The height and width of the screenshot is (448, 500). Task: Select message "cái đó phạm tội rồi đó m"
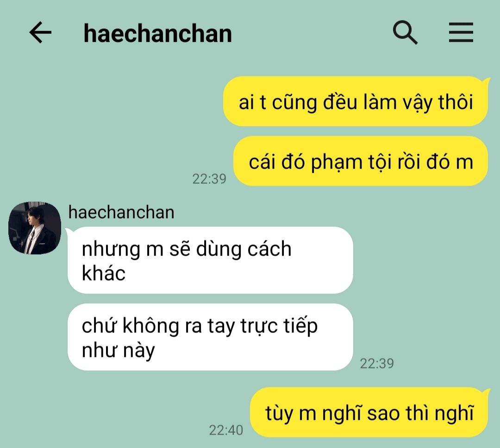pyautogui.click(x=361, y=161)
